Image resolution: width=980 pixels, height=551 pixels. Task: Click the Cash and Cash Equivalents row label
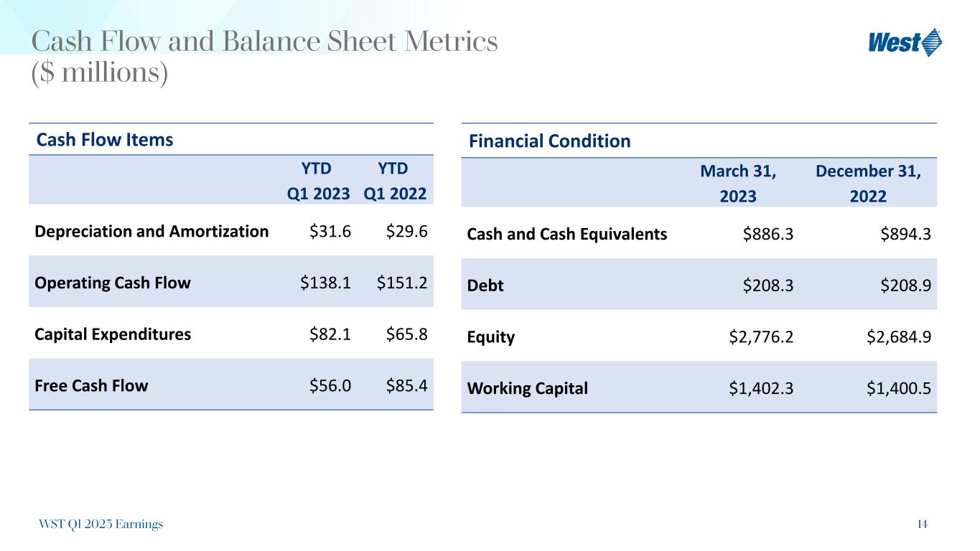(x=567, y=234)
